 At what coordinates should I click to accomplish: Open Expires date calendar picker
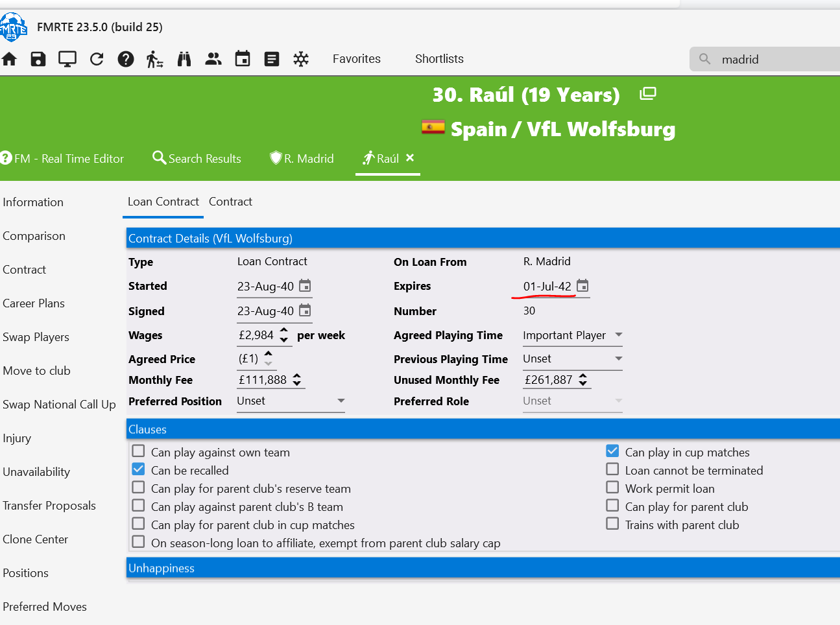[x=582, y=286]
